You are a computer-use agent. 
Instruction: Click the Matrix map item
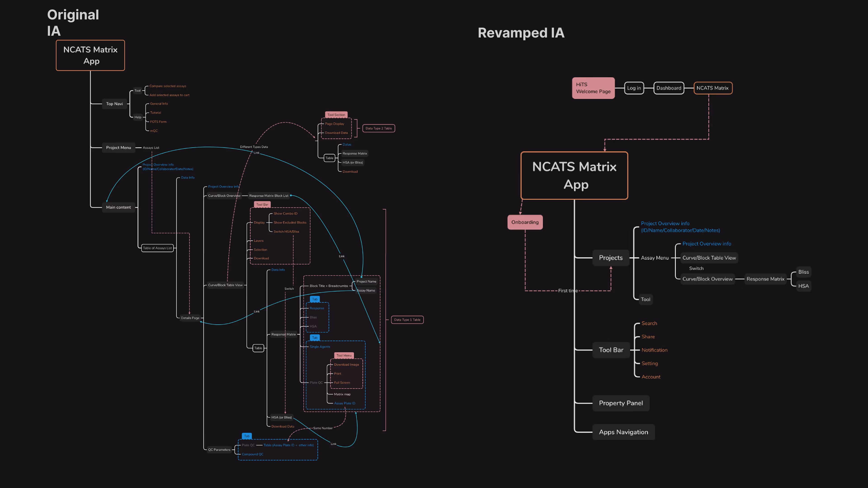coord(342,394)
